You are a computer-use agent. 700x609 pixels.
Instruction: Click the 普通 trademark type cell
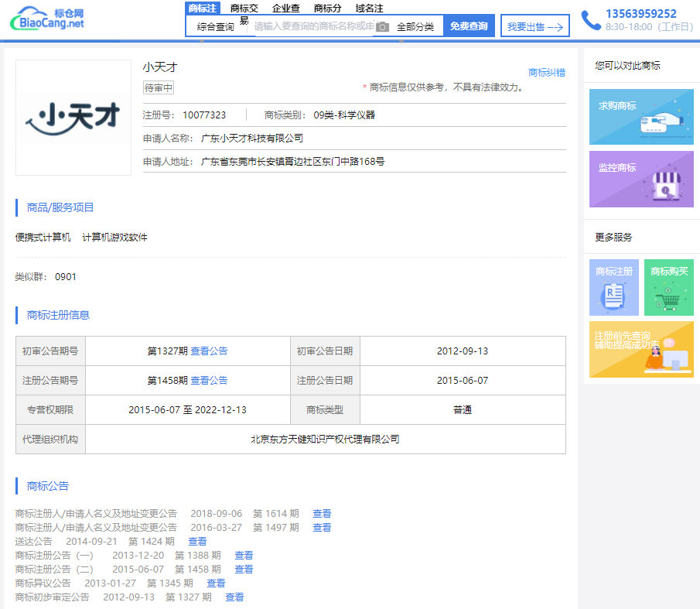click(463, 410)
